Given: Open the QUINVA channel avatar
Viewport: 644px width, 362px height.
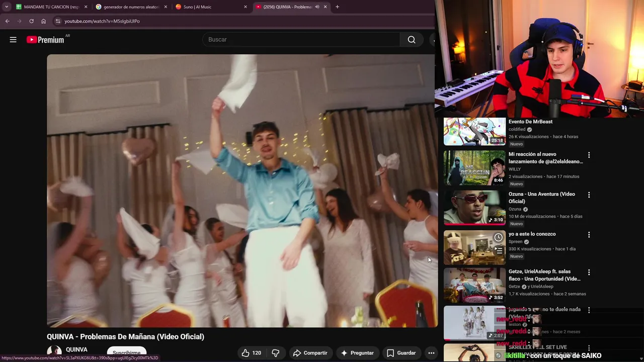Looking at the screenshot, I should tap(54, 353).
